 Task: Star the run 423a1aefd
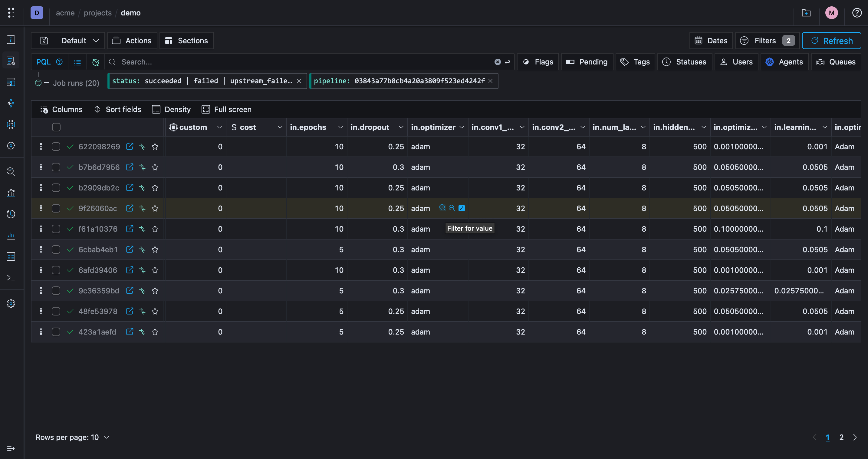(x=155, y=332)
